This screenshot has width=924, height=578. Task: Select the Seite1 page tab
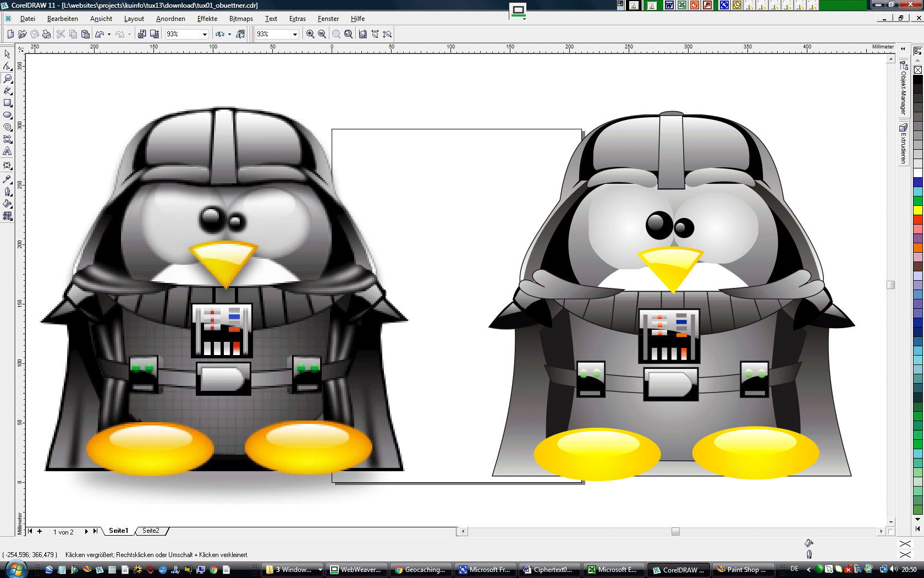coord(118,531)
